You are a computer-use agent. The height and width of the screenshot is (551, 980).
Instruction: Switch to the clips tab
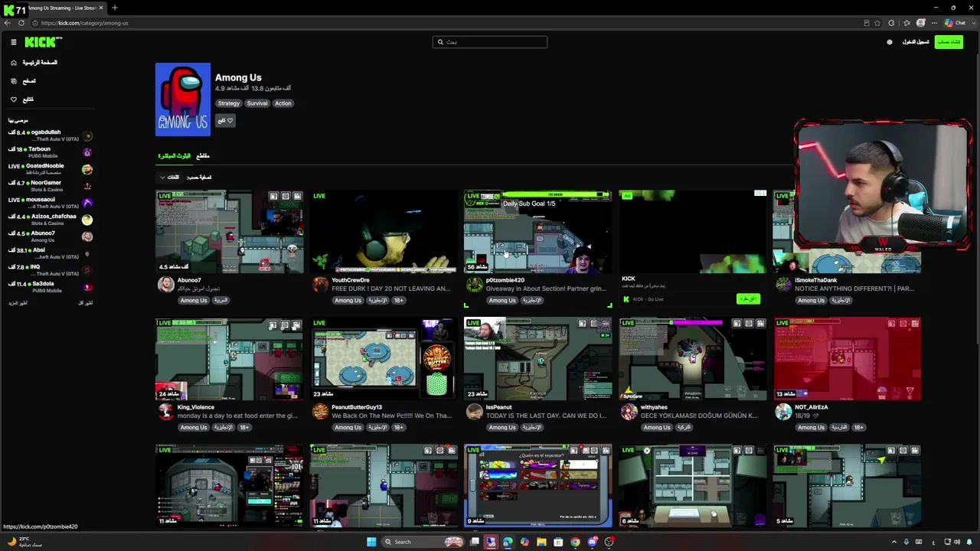[x=203, y=156]
